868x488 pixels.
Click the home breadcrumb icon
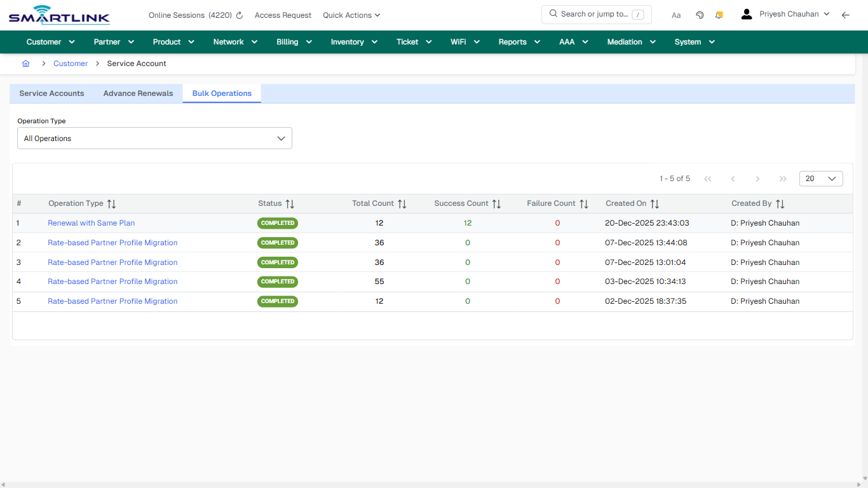point(25,64)
